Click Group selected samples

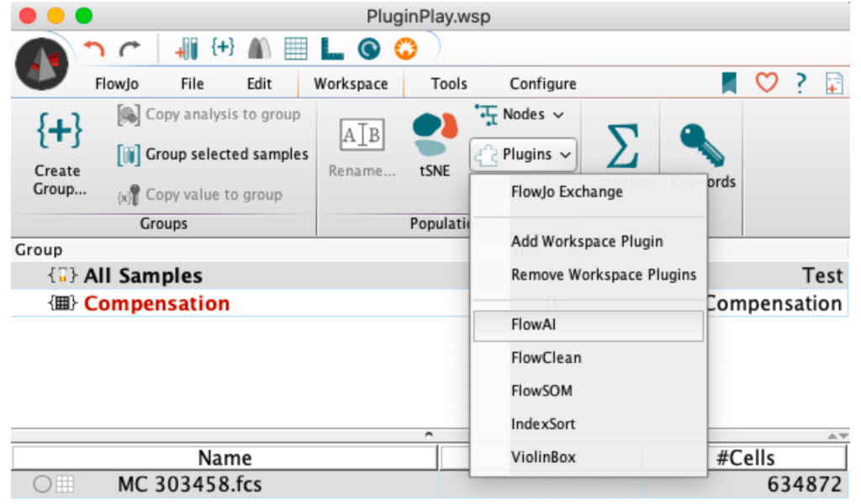(x=214, y=155)
